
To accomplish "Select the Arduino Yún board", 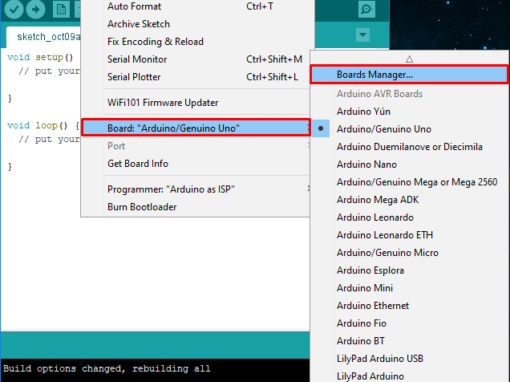I will [x=409, y=111].
